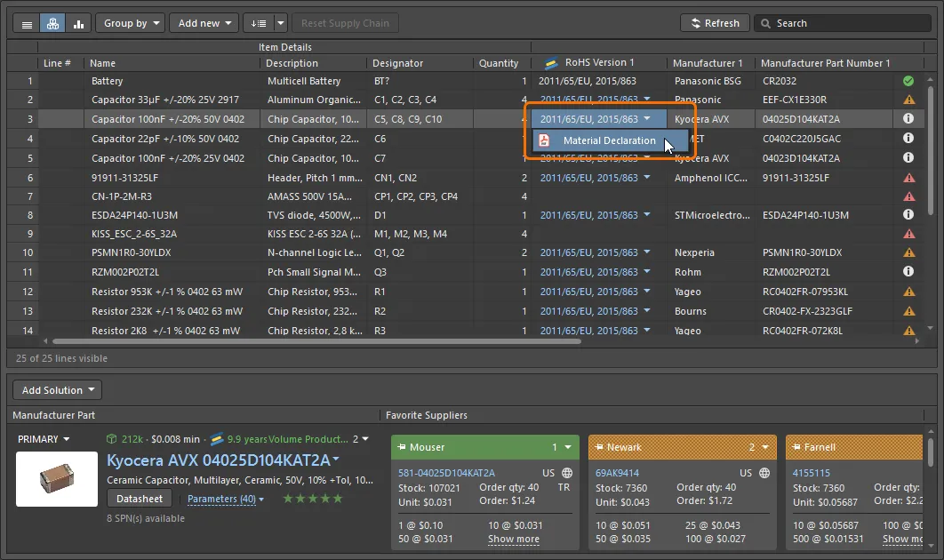The image size is (944, 560).
Task: Switch to bar chart view icon
Action: click(78, 23)
